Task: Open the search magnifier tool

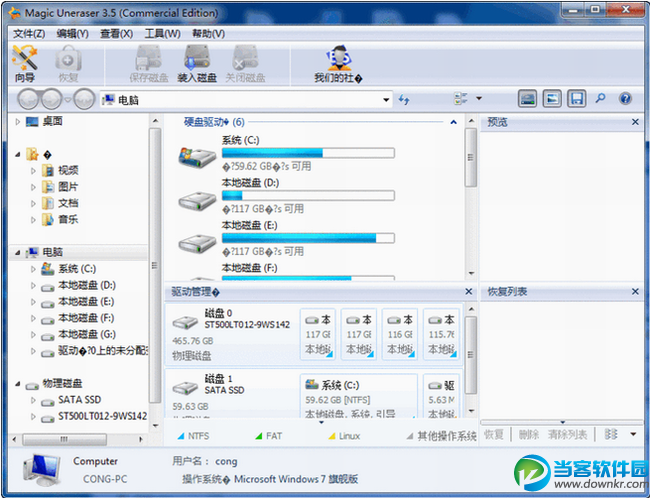Action: point(600,98)
